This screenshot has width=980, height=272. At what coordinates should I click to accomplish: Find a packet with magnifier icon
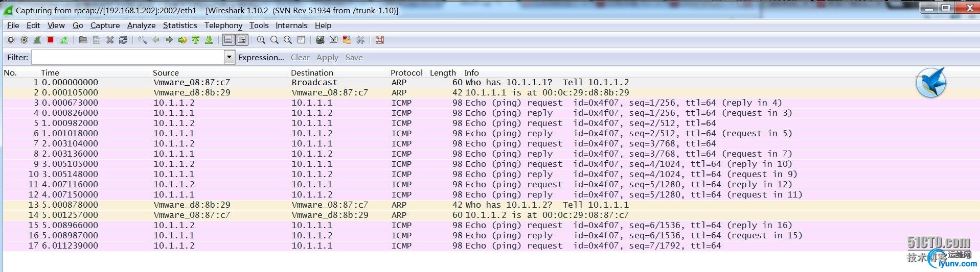(x=142, y=40)
